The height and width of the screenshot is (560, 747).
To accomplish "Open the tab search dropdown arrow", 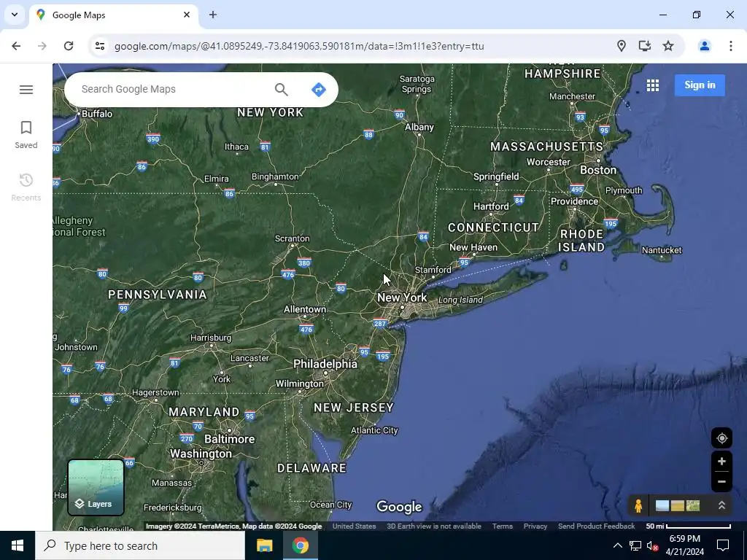I will [15, 15].
